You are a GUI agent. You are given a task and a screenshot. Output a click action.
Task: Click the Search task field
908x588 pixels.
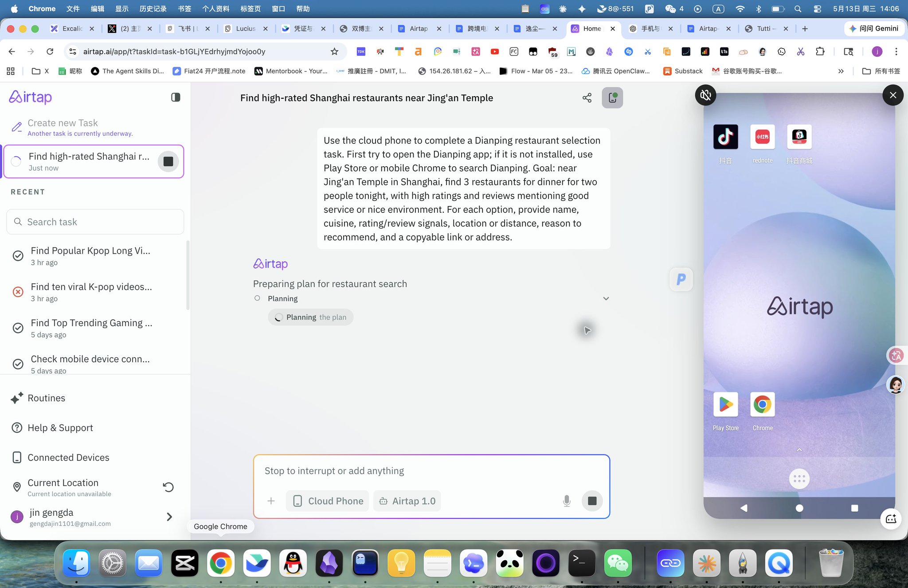[95, 222]
